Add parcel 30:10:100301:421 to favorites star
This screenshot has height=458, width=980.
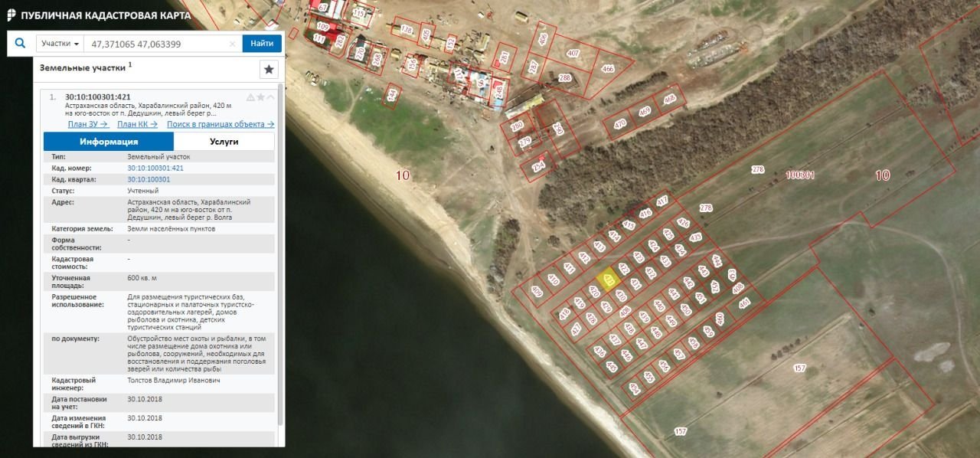pos(260,97)
